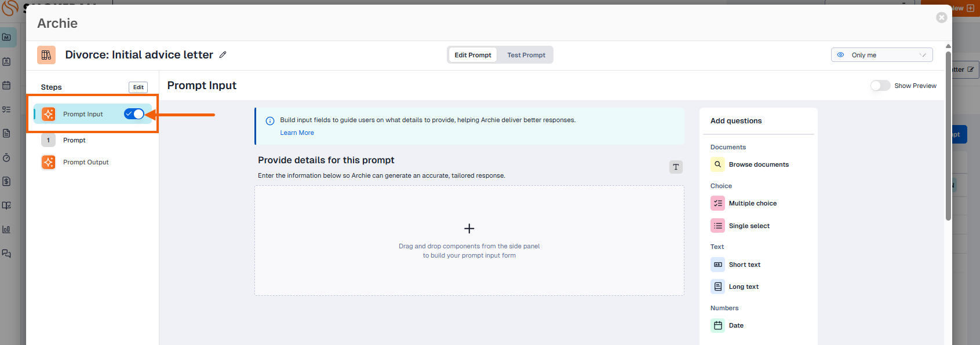
Task: Add a Short text field
Action: [x=744, y=265]
